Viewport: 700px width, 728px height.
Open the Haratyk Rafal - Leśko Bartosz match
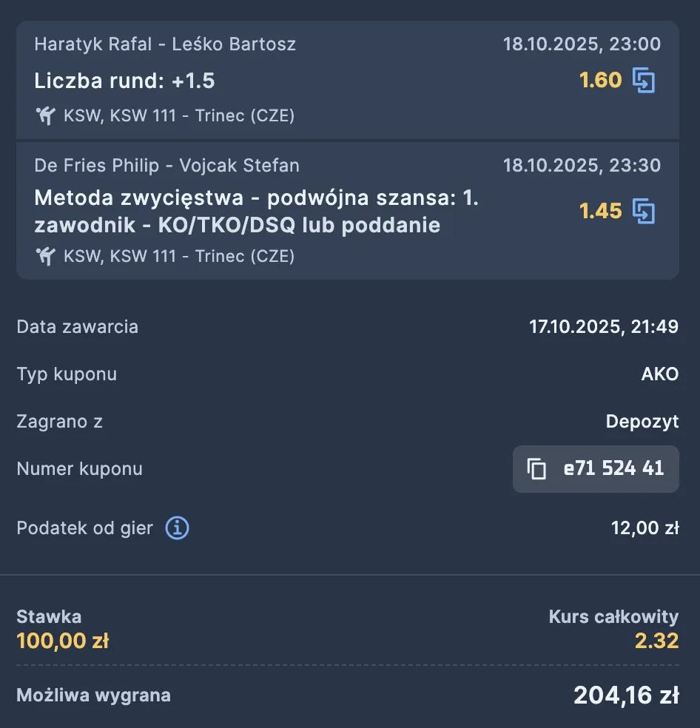[165, 44]
